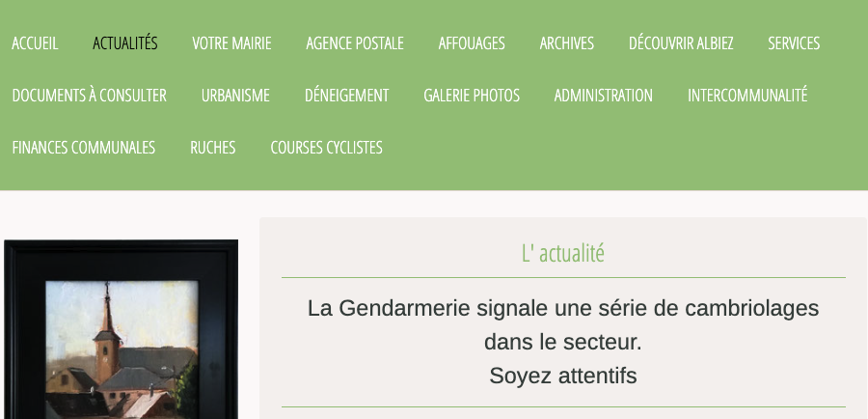This screenshot has width=868, height=419.
Task: Select the Actualités menu item
Action: (125, 43)
